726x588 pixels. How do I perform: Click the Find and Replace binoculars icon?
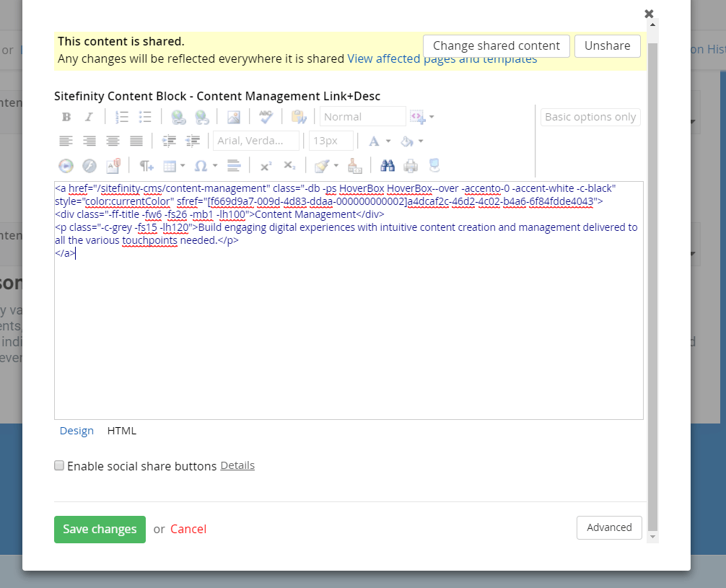388,166
